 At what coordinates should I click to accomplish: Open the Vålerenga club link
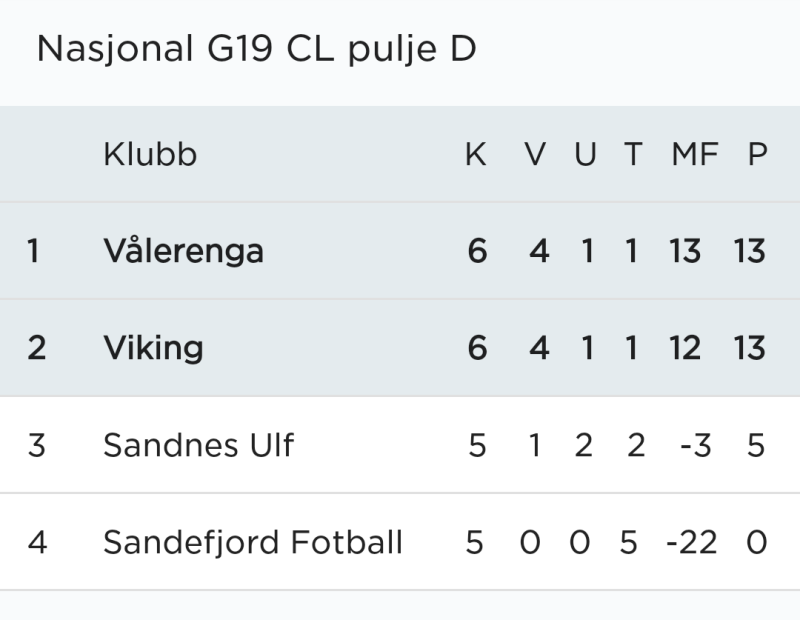tap(183, 251)
